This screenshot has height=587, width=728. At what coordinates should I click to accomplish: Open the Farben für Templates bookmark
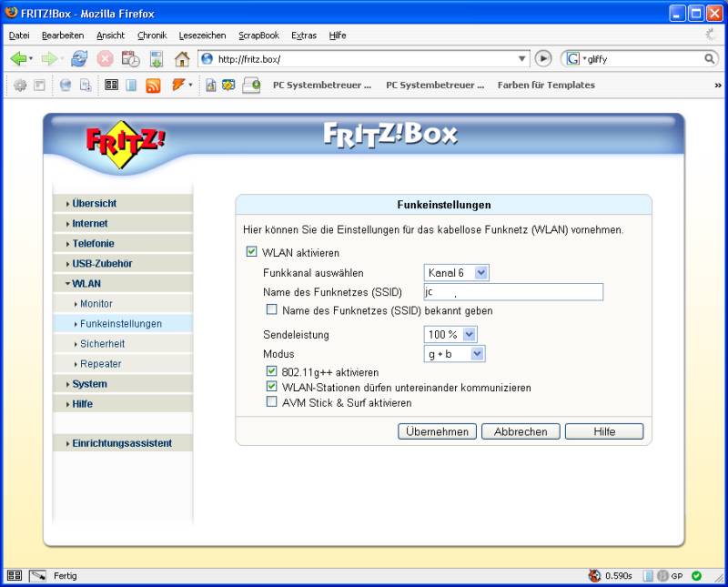tap(546, 85)
